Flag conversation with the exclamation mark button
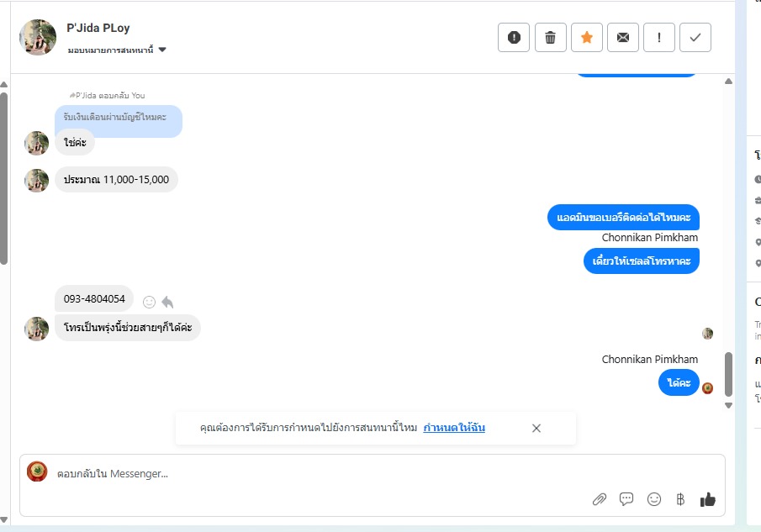This screenshot has height=532, width=761. pyautogui.click(x=659, y=37)
